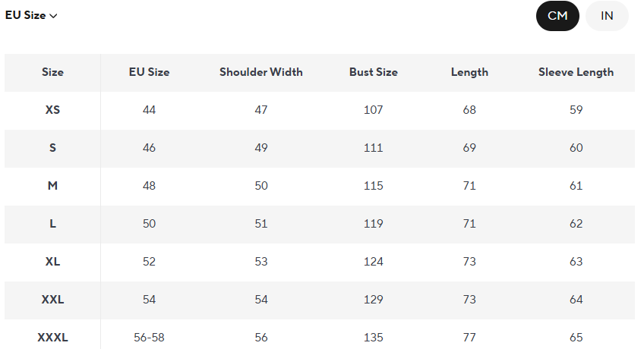Select the XXXL size row label
The height and width of the screenshot is (349, 644).
point(52,338)
